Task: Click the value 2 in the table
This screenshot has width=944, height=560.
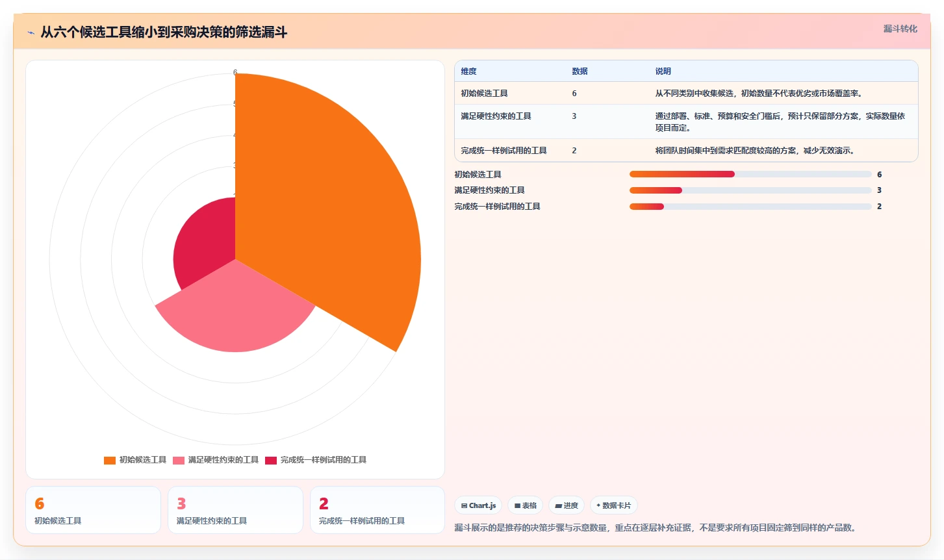Action: 574,151
